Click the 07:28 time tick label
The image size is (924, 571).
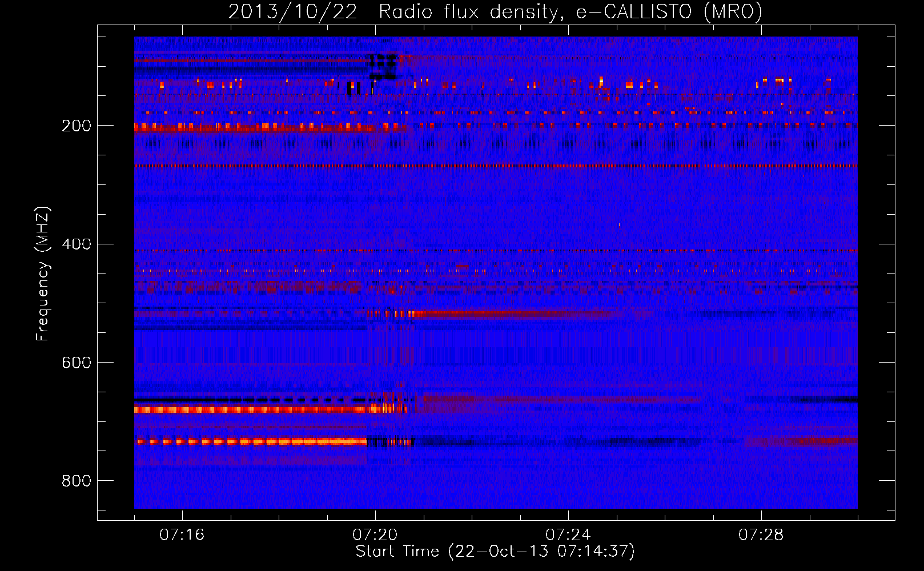click(x=761, y=534)
